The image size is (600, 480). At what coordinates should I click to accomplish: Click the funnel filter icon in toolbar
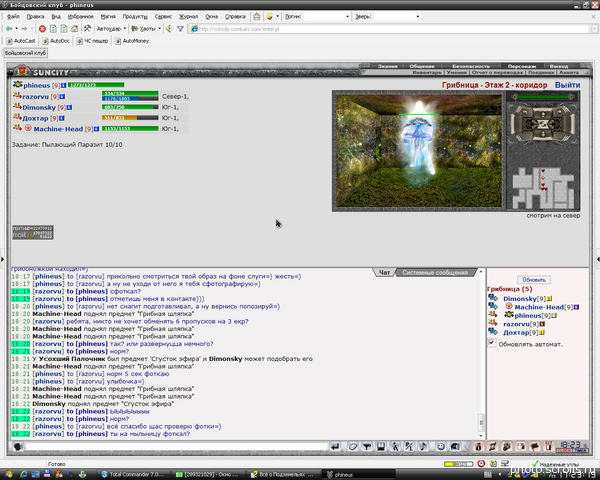(180, 29)
